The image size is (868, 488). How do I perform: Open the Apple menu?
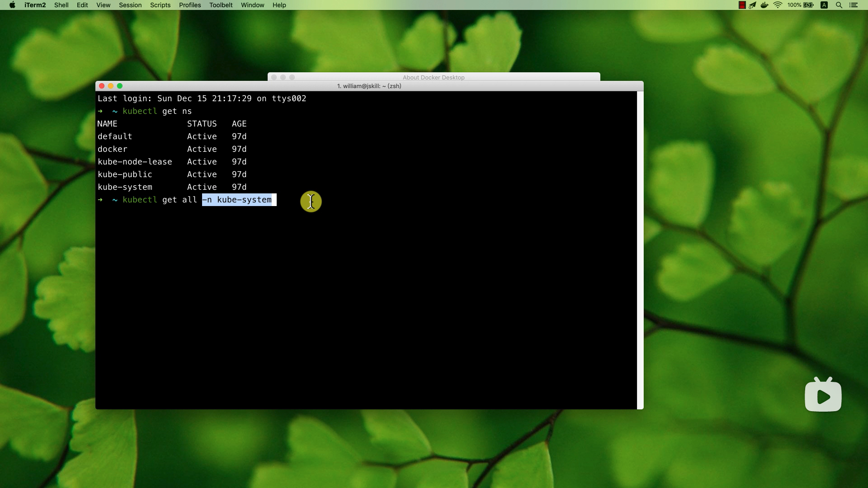click(12, 5)
